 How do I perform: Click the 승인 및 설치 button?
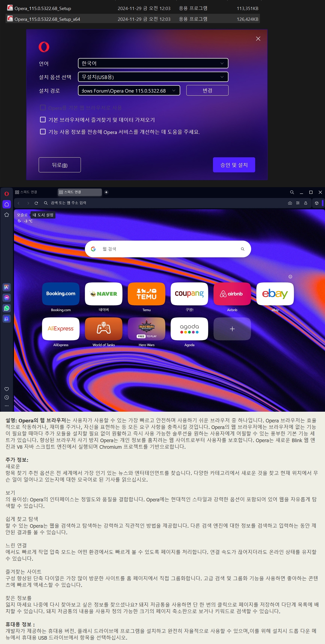point(234,165)
